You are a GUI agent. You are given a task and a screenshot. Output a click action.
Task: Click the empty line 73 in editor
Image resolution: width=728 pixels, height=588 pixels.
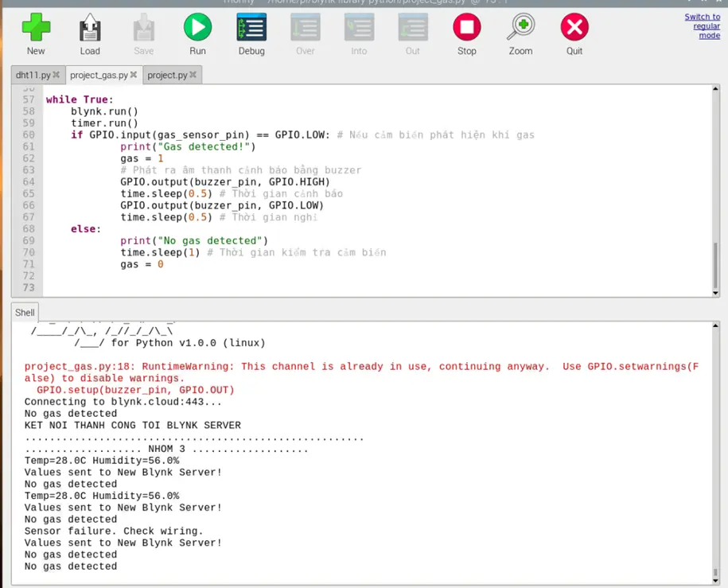tap(318, 287)
